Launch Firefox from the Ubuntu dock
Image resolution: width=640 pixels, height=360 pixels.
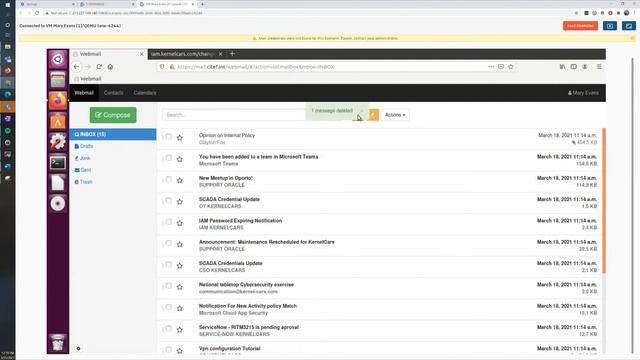(58, 100)
